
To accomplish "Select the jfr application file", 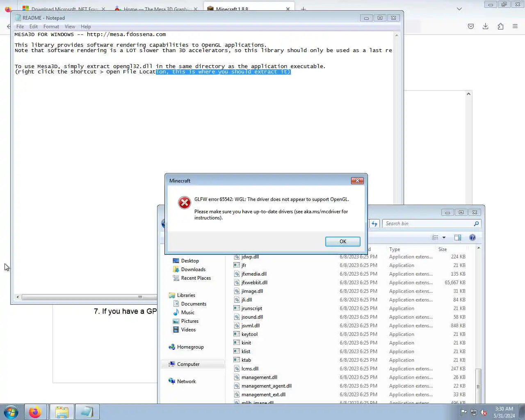I will pos(244,265).
